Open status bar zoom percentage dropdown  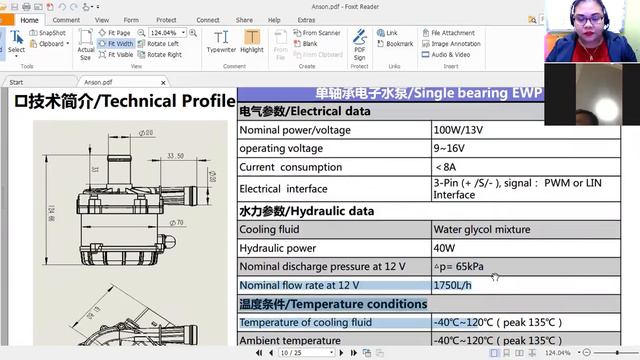[579, 352]
